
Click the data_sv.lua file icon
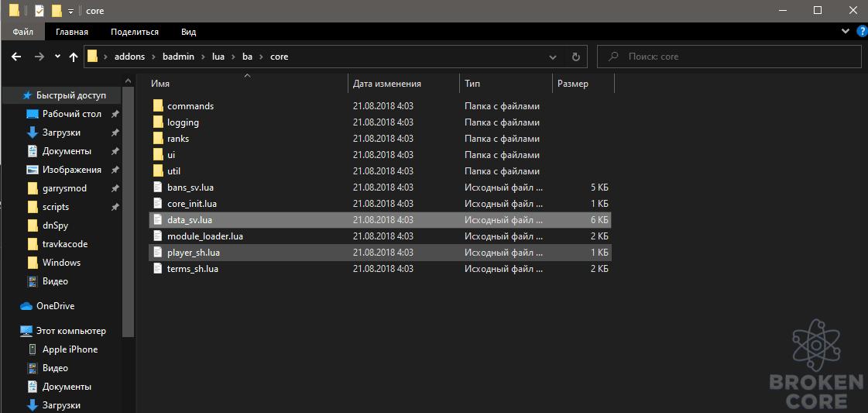click(x=158, y=220)
